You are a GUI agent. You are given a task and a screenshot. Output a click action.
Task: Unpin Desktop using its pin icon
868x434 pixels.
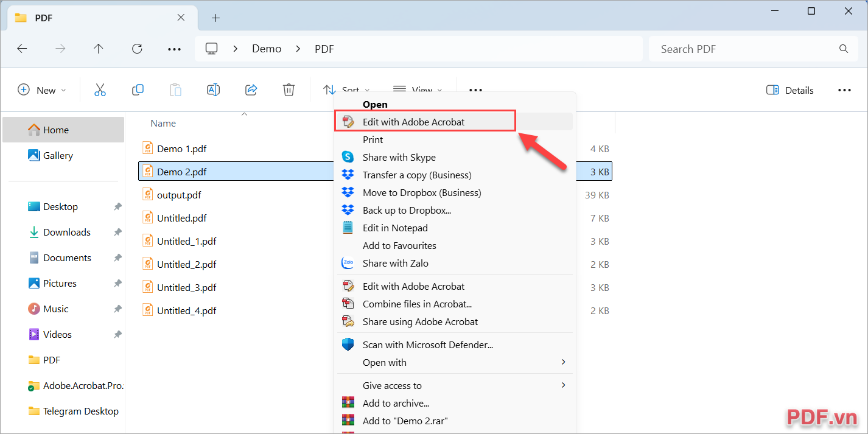tap(117, 207)
